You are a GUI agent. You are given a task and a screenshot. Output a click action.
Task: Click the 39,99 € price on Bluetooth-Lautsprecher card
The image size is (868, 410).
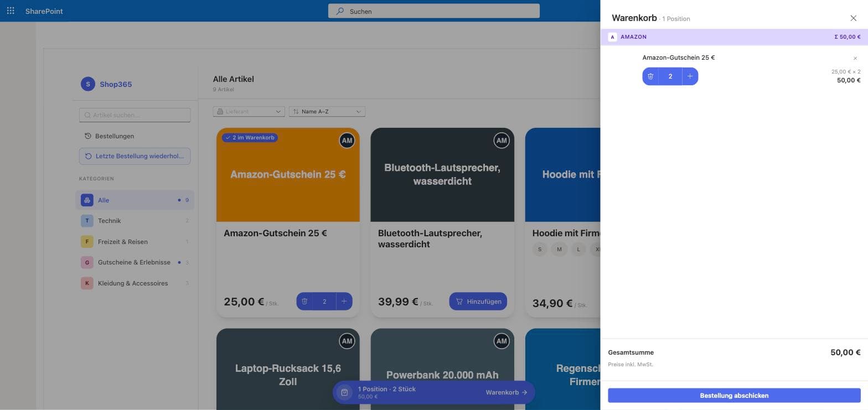pos(399,302)
